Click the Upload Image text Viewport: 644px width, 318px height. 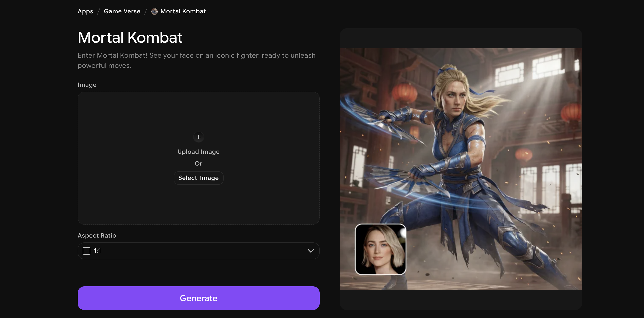(198, 152)
